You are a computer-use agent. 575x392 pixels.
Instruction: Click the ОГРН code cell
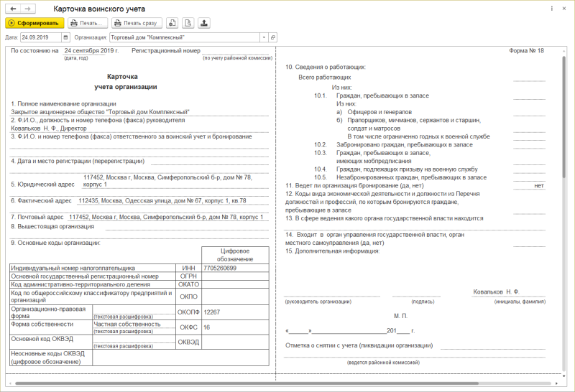click(x=188, y=276)
